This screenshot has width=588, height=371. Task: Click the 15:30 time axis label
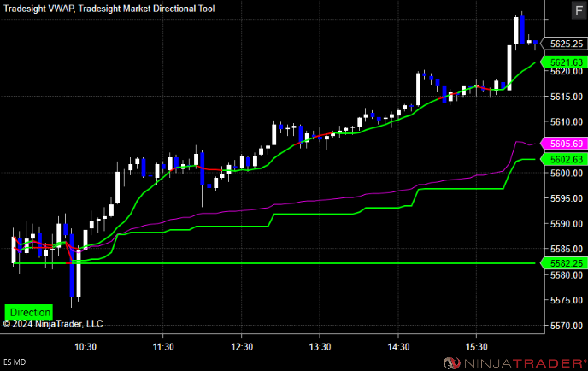click(477, 347)
